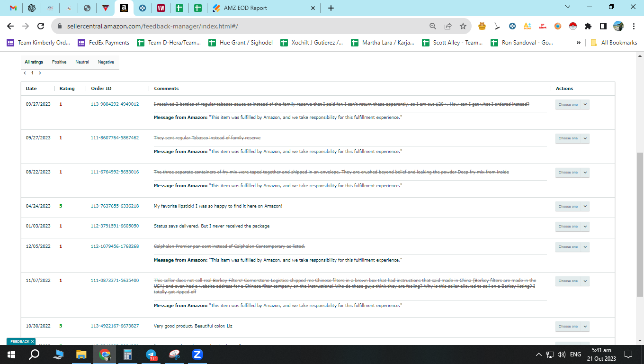Open Choose one dropdown for the lipstick feedback
The height and width of the screenshot is (364, 644).
pyautogui.click(x=572, y=207)
